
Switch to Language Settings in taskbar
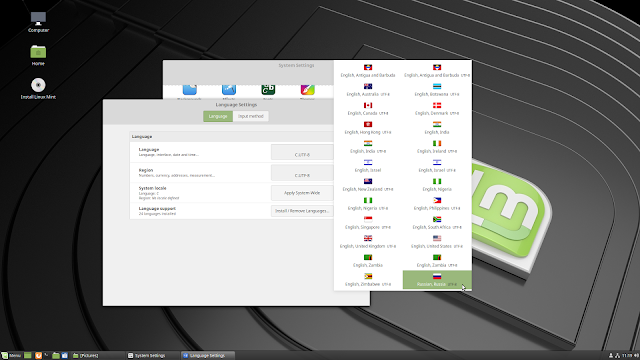(207, 356)
